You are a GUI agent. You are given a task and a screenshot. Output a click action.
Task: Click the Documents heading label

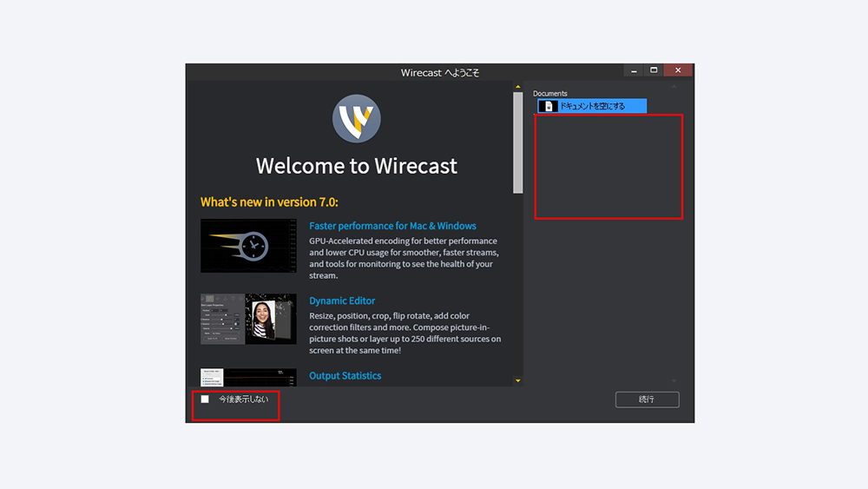point(549,94)
